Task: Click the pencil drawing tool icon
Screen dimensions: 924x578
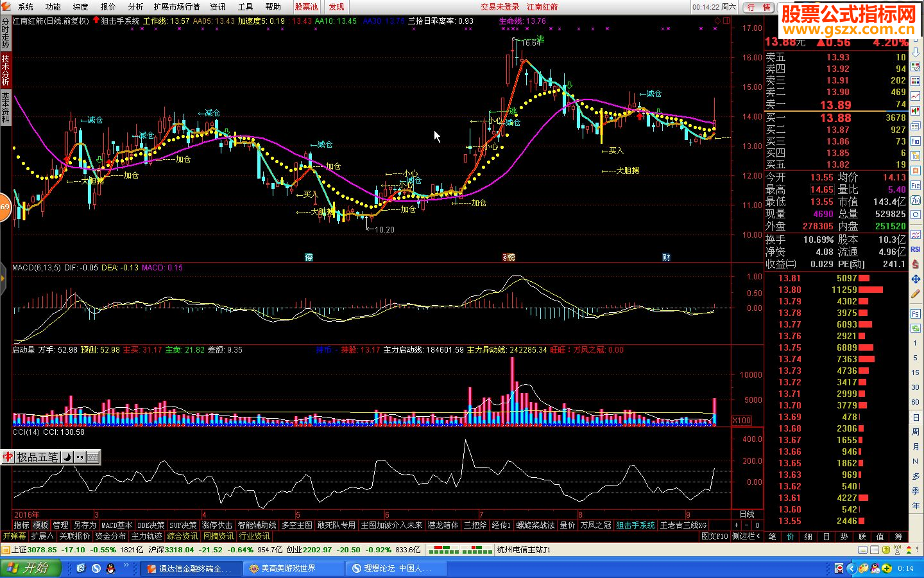Action: tap(916, 294)
